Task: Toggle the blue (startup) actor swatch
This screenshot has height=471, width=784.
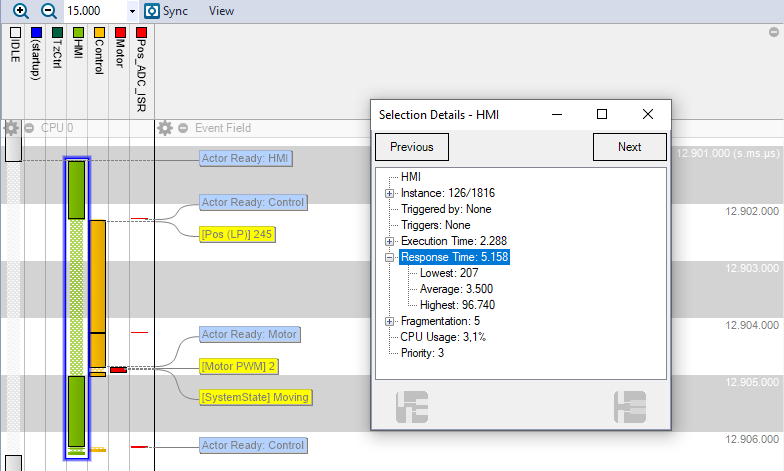Action: (x=36, y=32)
